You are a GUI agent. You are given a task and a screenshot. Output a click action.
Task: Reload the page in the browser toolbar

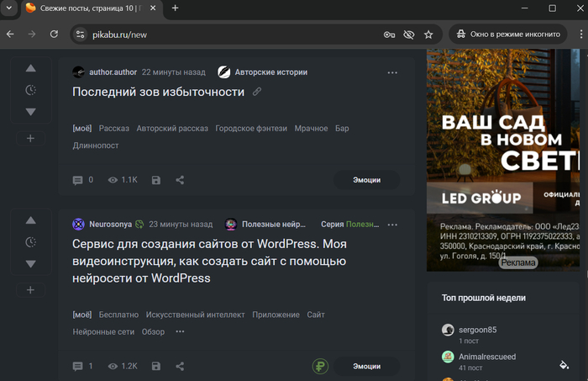(x=54, y=34)
